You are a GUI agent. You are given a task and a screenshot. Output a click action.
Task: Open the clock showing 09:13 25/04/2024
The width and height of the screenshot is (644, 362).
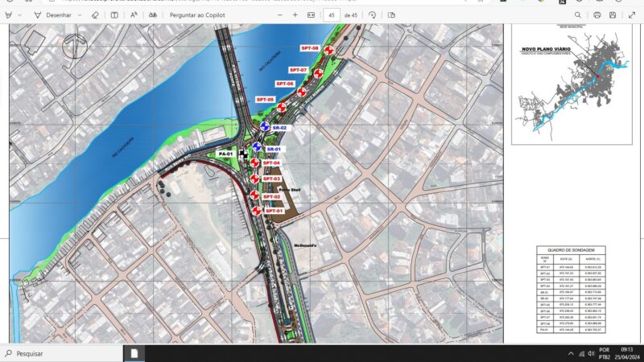pyautogui.click(x=627, y=353)
